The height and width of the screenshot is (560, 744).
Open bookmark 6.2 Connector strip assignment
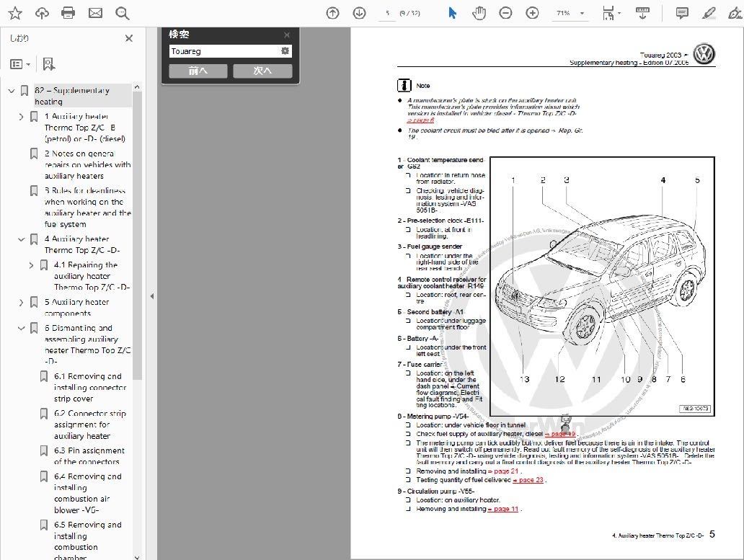[x=89, y=425]
